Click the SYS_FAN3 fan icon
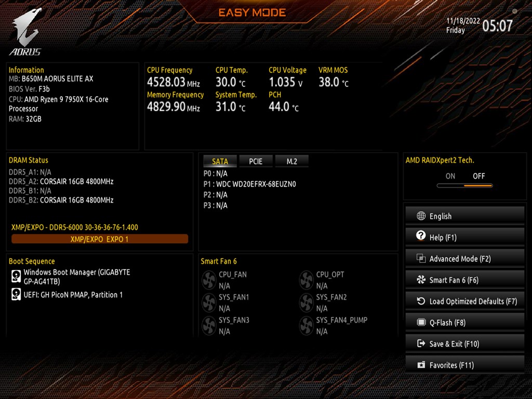The image size is (532, 399). click(209, 325)
